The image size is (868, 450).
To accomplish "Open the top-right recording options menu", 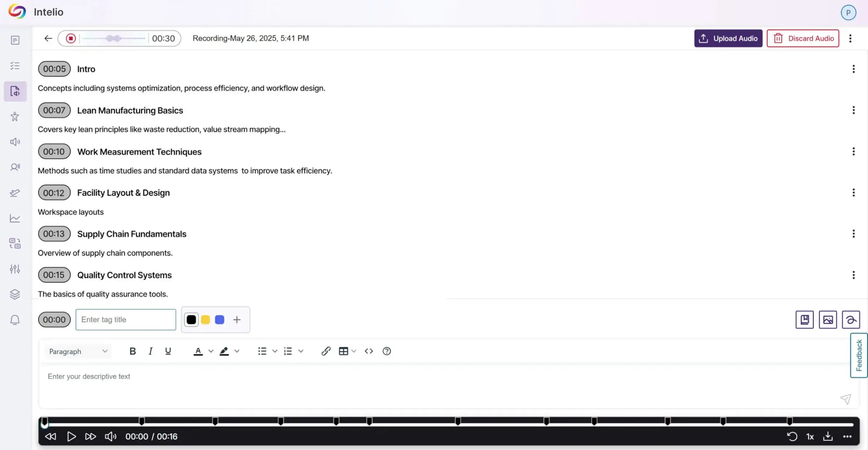I will click(850, 38).
